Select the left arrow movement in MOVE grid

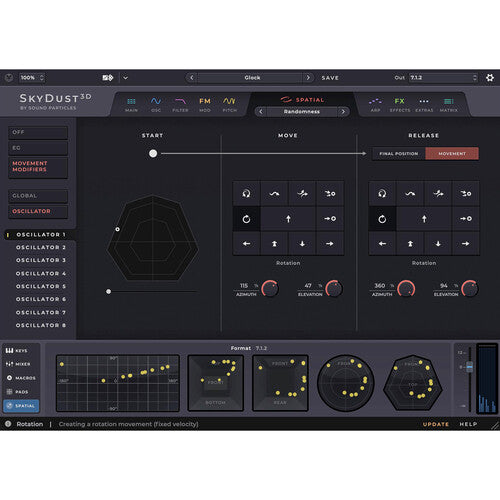246,244
